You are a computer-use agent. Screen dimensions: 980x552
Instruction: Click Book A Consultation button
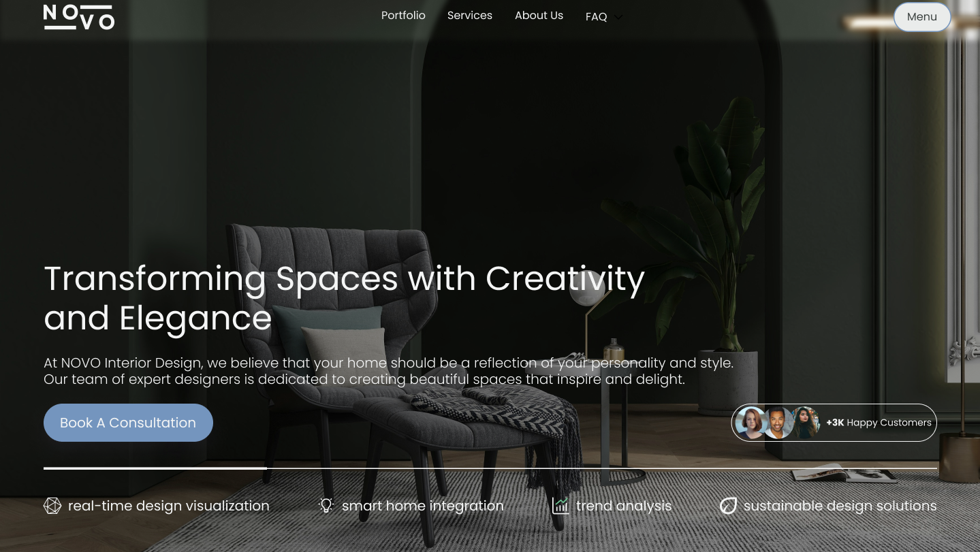pyautogui.click(x=128, y=423)
